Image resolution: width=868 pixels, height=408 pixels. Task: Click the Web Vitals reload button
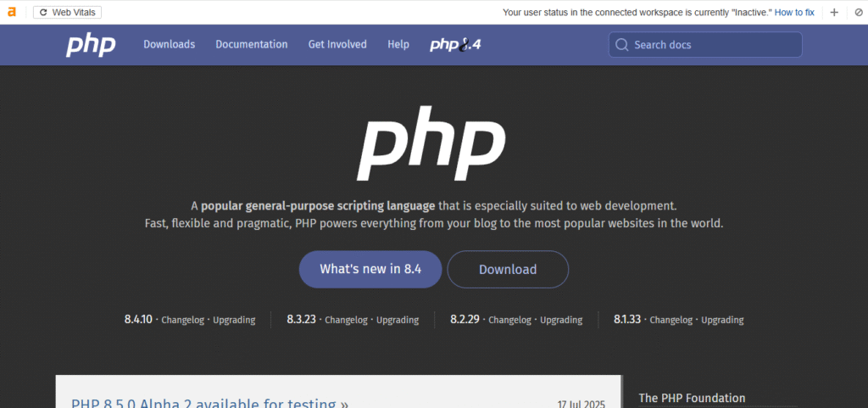[68, 12]
